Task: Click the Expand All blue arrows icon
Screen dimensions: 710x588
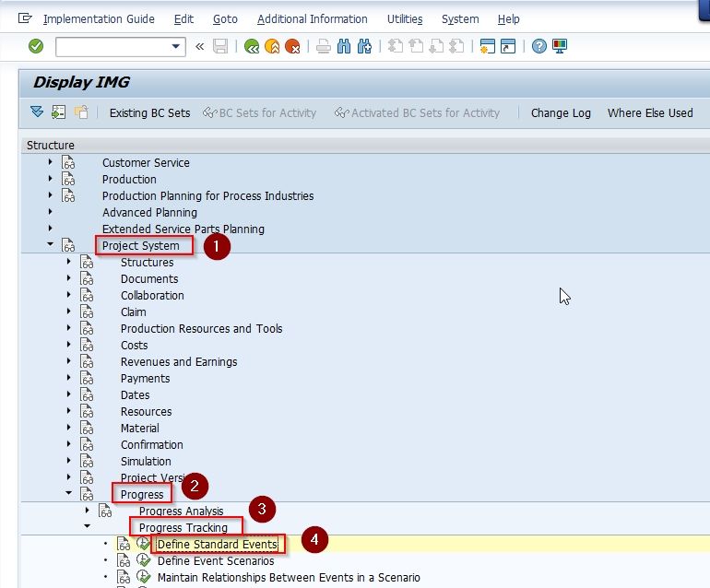Action: click(x=37, y=112)
